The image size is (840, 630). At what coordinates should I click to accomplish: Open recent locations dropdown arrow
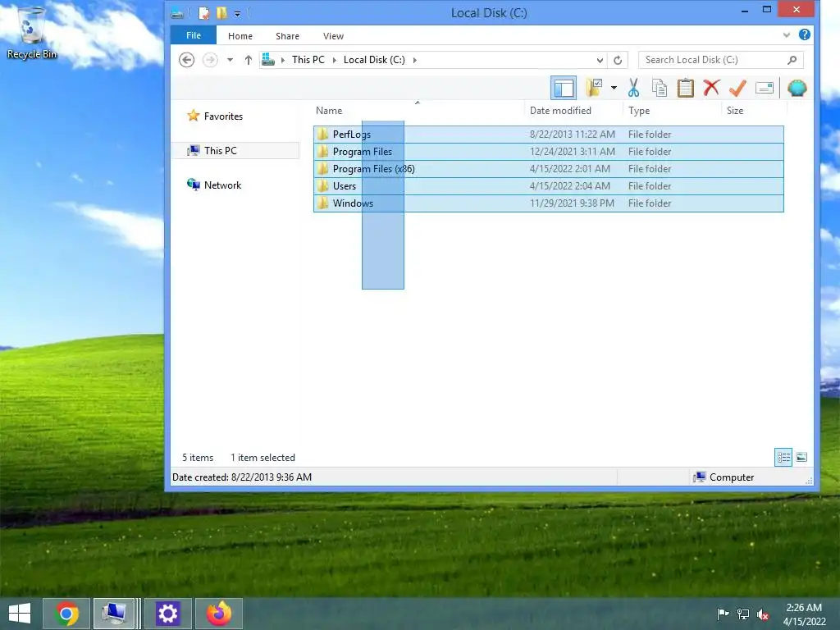pos(230,60)
